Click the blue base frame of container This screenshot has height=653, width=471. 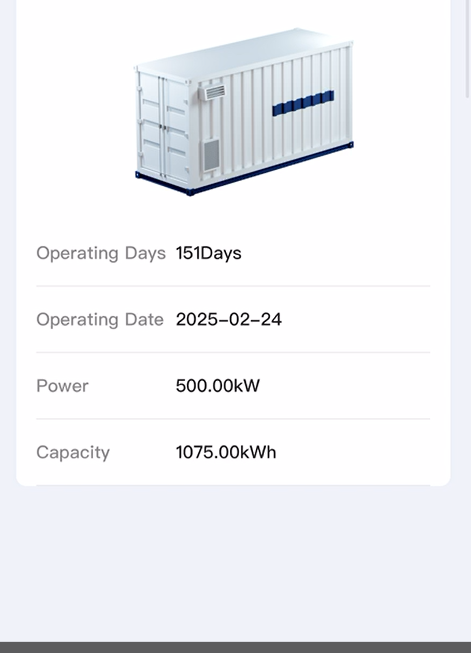tap(244, 172)
